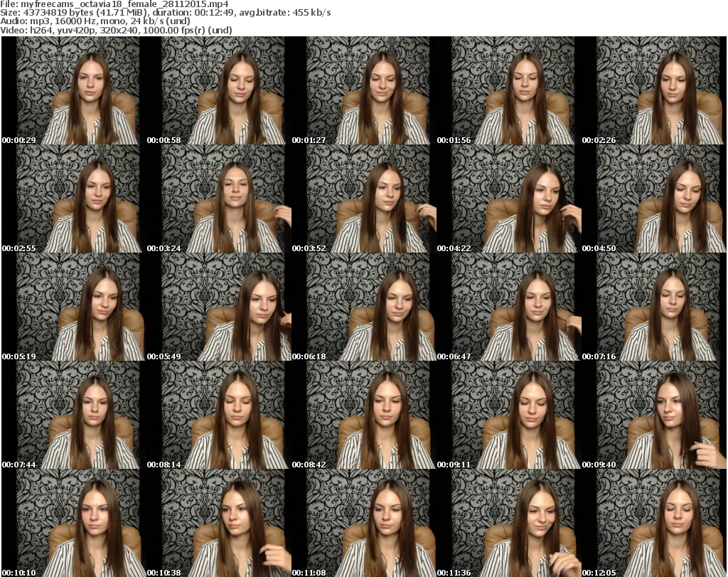Pick the thumbnail stamped 00:06:47

click(x=509, y=307)
